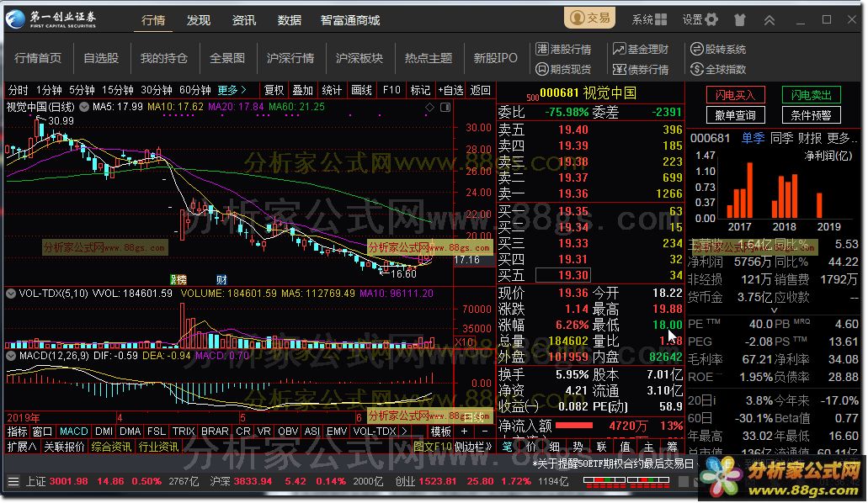Open 全景图 panorama view
The image size is (868, 503).
click(227, 58)
